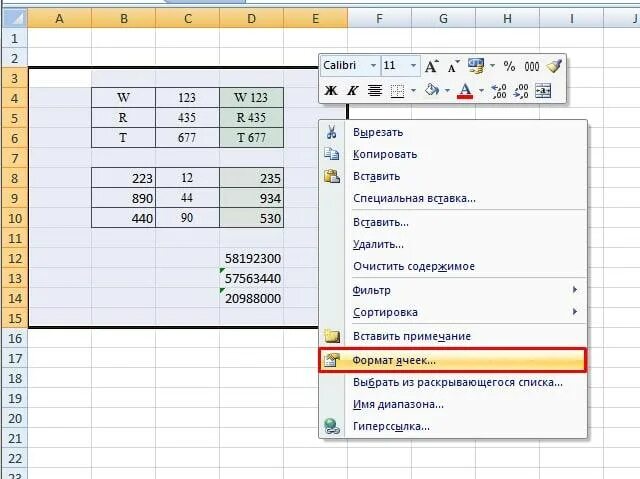The image size is (640, 479).
Task: Select row 1 header
Action: pyautogui.click(x=15, y=38)
